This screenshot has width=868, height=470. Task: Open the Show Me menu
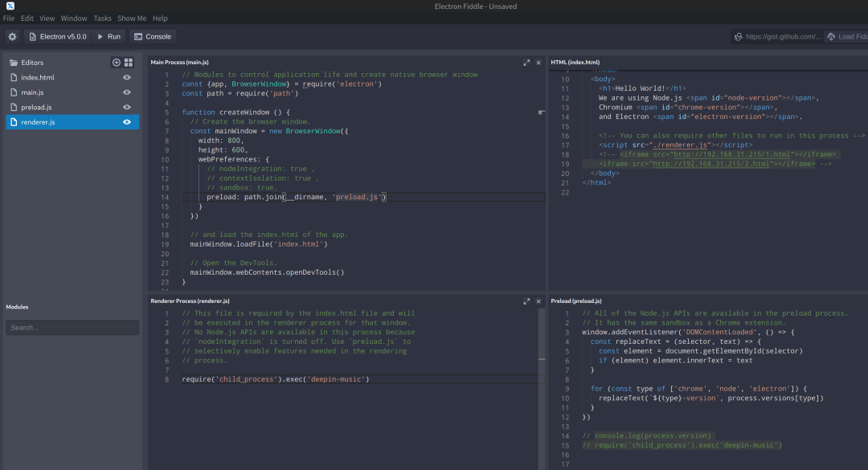click(132, 18)
